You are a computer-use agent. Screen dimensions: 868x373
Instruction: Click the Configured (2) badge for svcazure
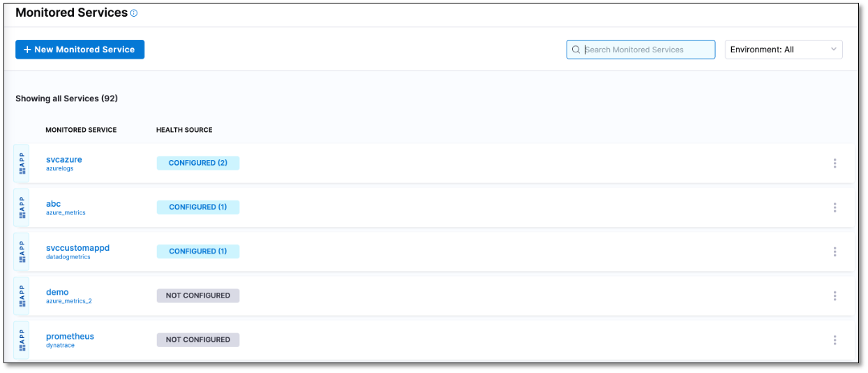click(198, 163)
